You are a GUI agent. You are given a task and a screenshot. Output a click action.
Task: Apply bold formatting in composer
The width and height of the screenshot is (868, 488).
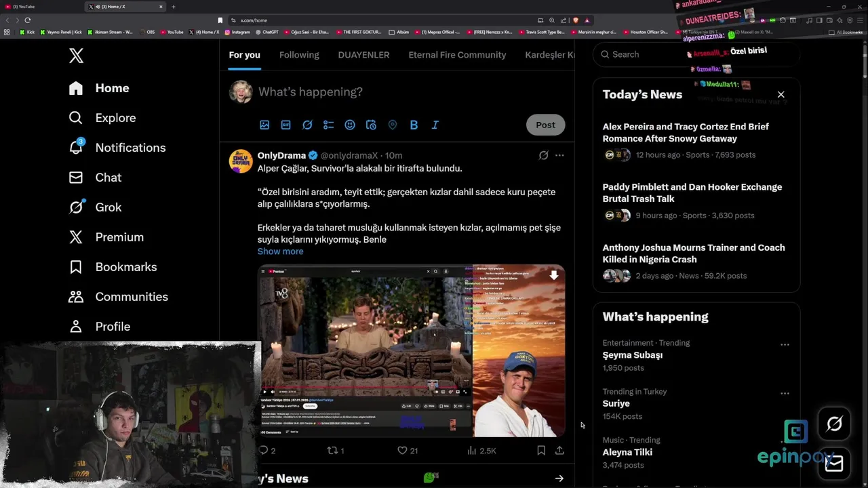[414, 125]
